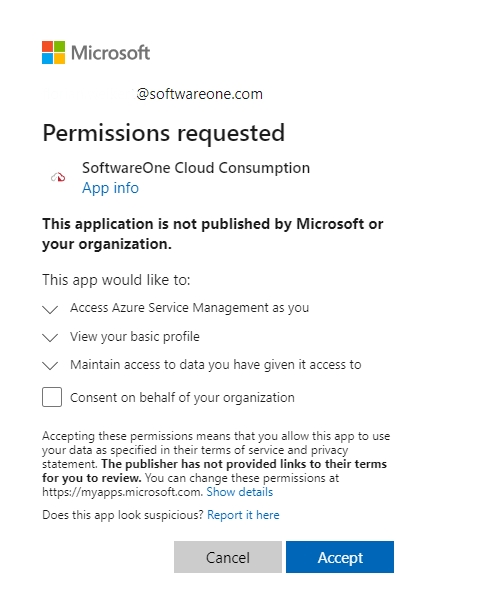Image resolution: width=502 pixels, height=614 pixels.
Task: Click the Report it here link
Action: [243, 515]
